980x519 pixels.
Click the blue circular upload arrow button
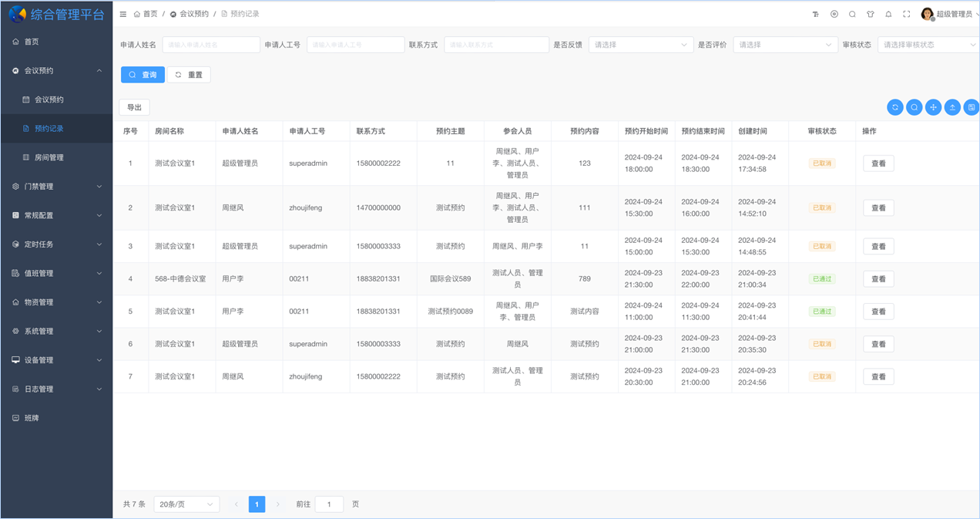(952, 107)
